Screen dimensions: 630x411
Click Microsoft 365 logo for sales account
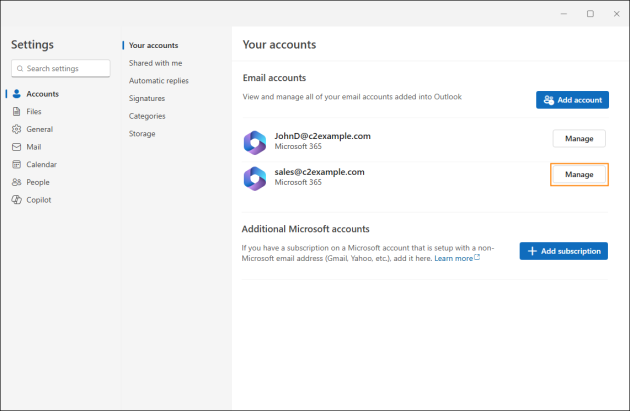click(255, 178)
